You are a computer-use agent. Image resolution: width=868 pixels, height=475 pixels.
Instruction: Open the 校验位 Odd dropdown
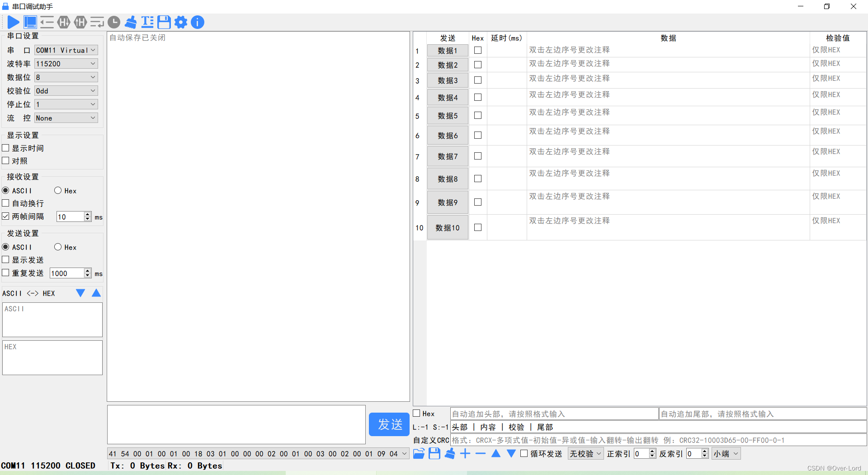point(66,91)
